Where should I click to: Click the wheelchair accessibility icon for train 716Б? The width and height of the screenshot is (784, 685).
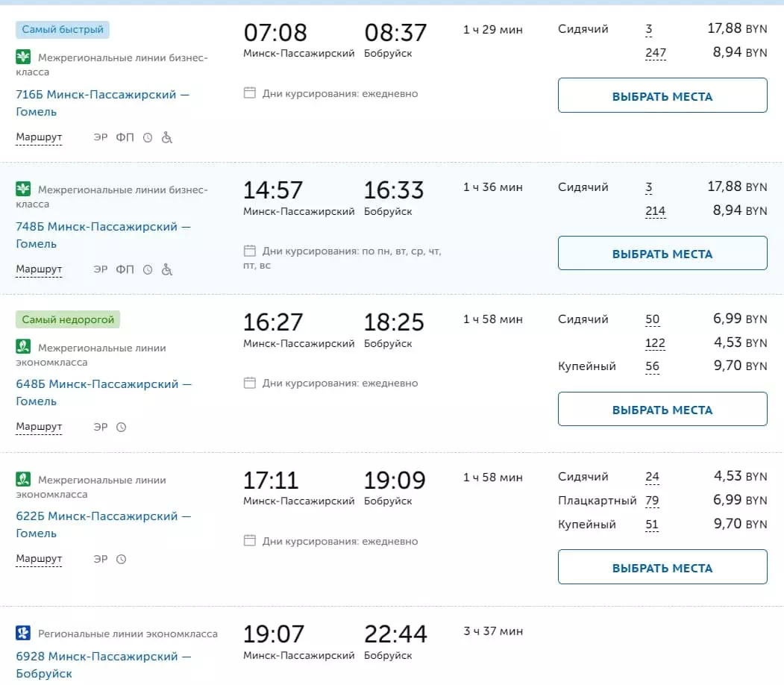point(167,137)
